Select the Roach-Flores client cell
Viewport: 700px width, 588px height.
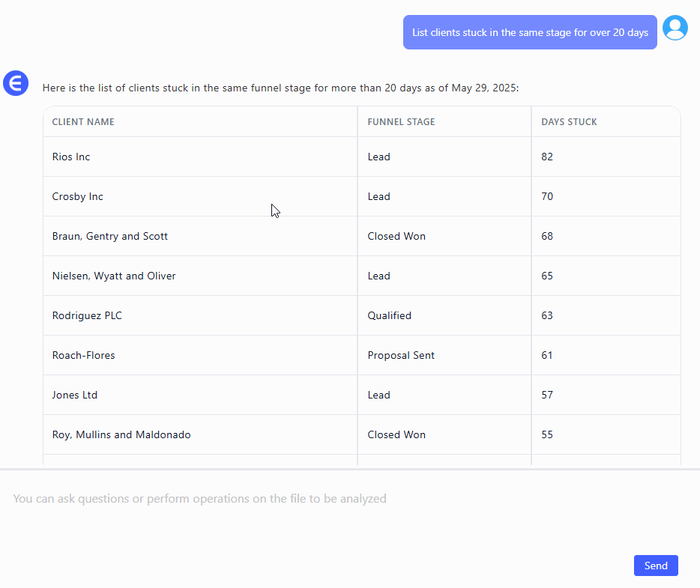tap(84, 356)
